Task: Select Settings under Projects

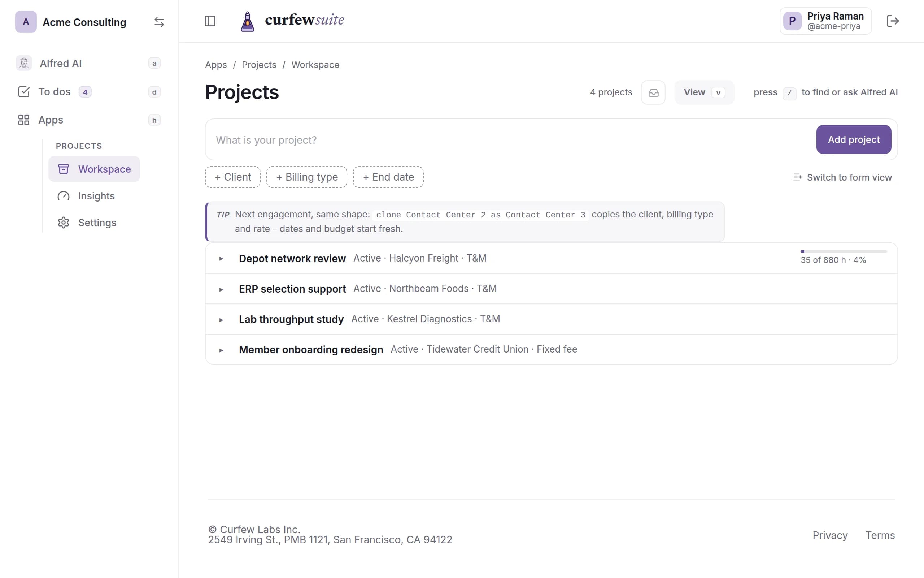Action: point(87,223)
